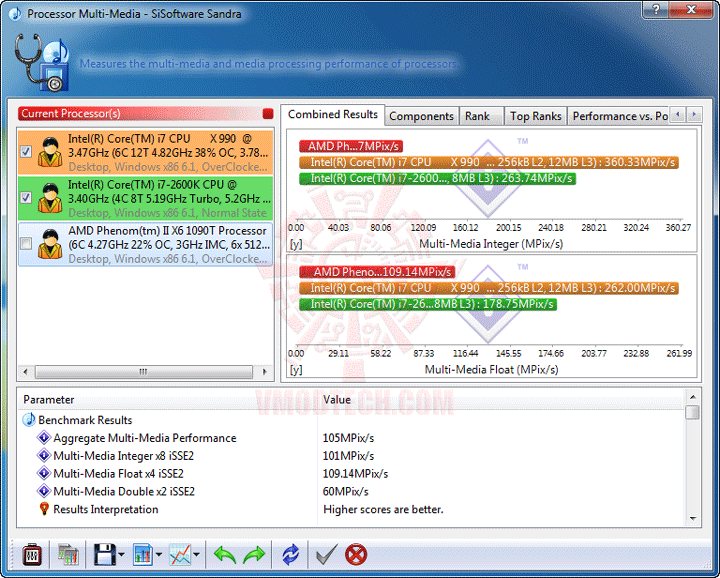Check the AMD Phenom II X6 1090T checkbox
The image size is (720, 578).
(x=26, y=243)
